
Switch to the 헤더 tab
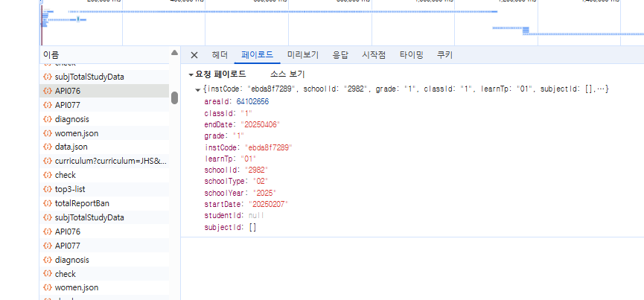click(x=220, y=55)
